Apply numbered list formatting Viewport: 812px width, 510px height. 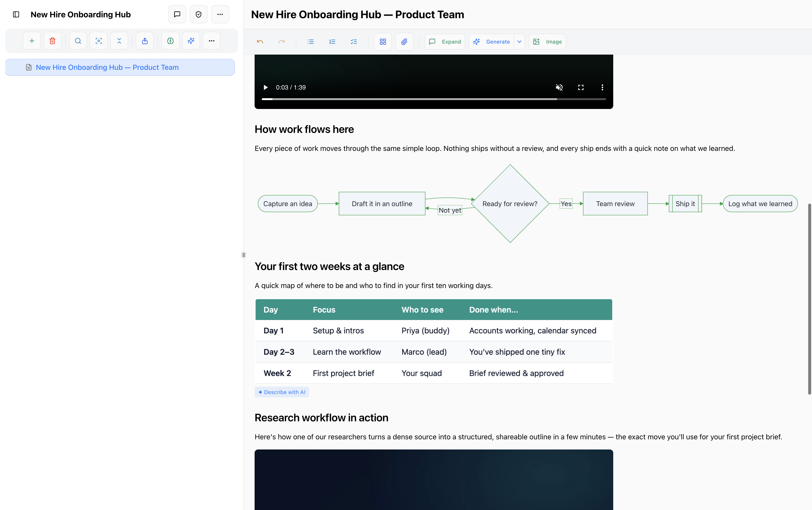(x=332, y=41)
